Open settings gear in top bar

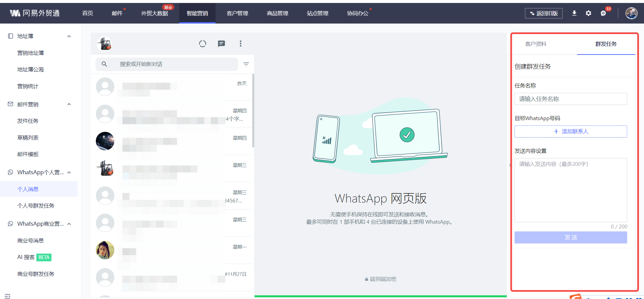[589, 13]
